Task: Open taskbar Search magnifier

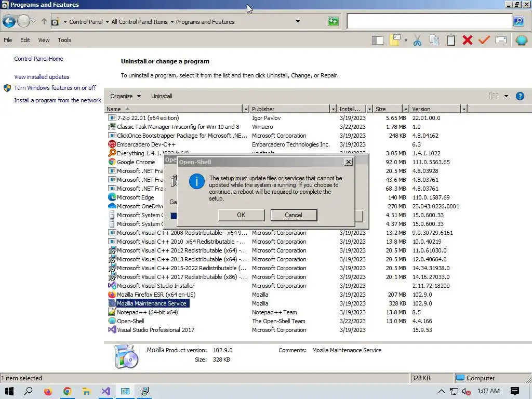Action: (28, 391)
